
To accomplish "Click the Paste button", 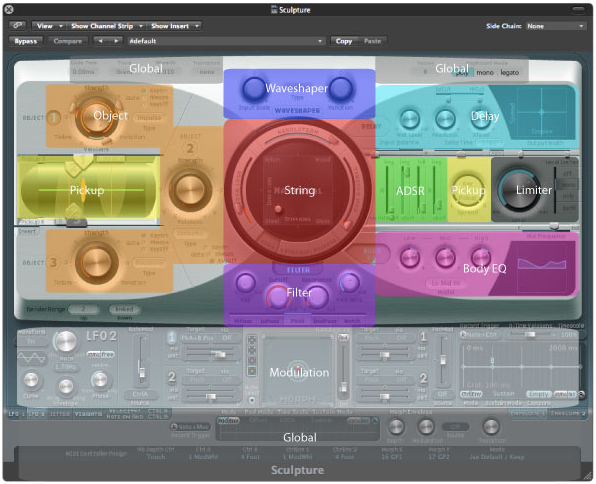I will click(x=372, y=41).
